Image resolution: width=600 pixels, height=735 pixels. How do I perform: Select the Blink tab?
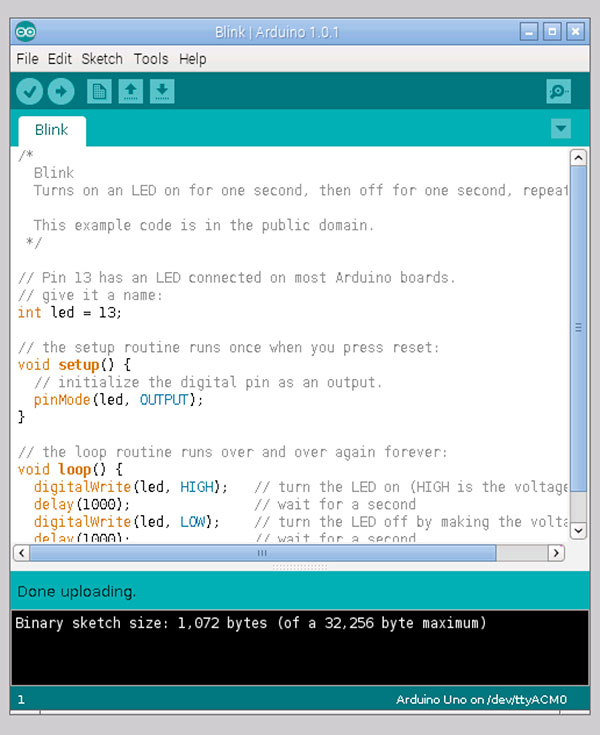[52, 130]
